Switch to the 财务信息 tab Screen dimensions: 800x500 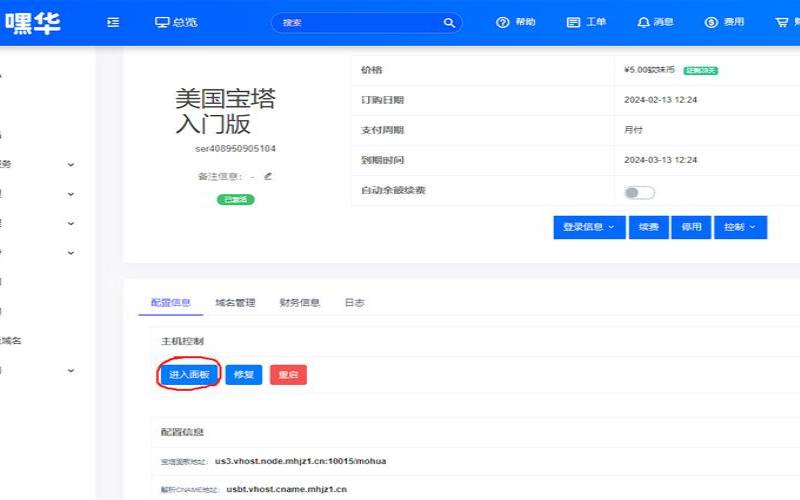(299, 302)
